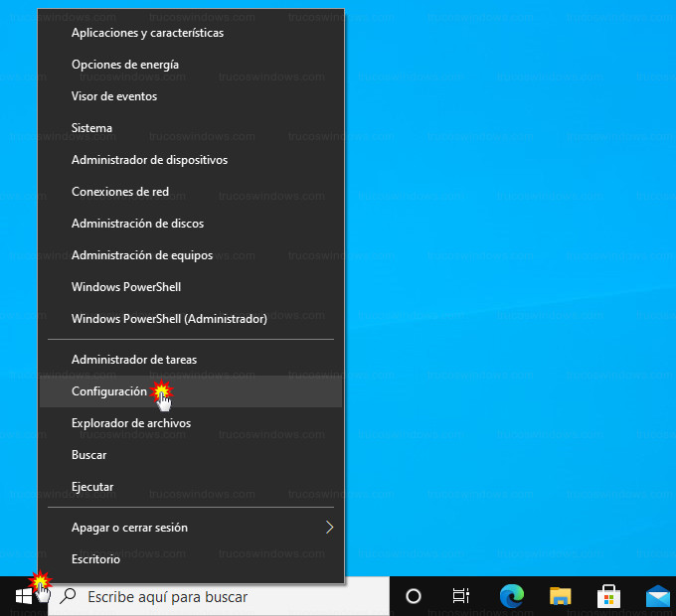676x616 pixels.
Task: Launch Microsoft Edge from taskbar
Action: click(x=512, y=596)
